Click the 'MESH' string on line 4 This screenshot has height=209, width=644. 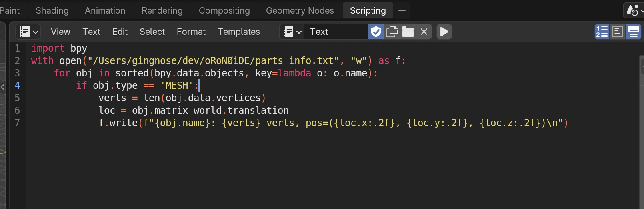176,86
